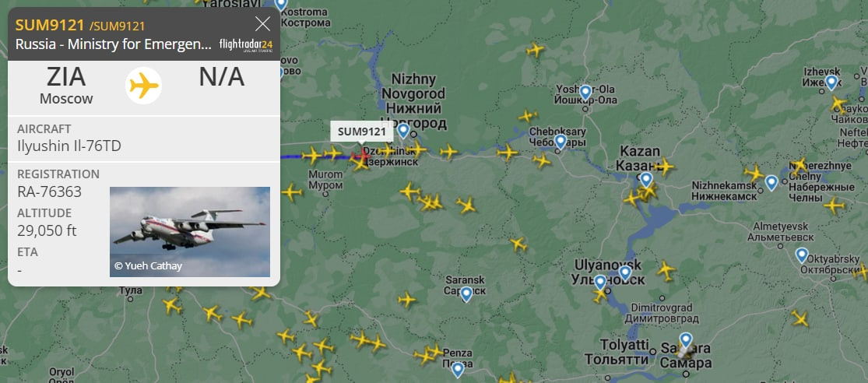This screenshot has height=383, width=868.
Task: Select the Nizhny Novgorod airport pin
Action: coord(403,132)
